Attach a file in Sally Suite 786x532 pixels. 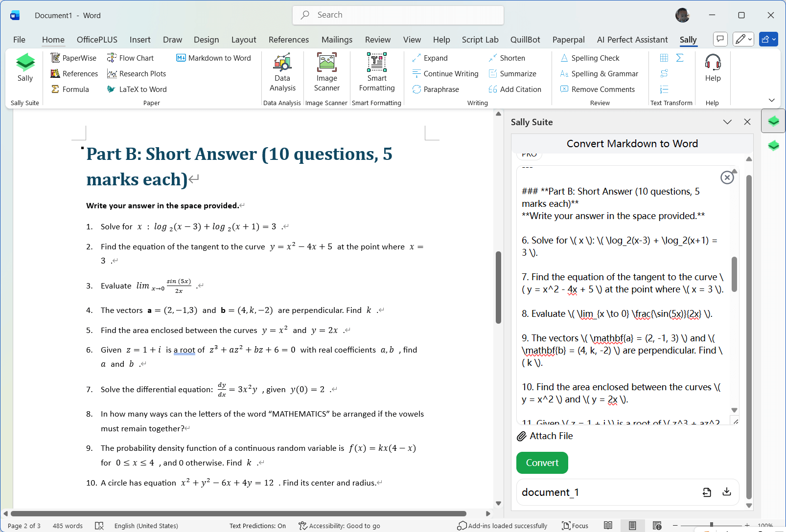pyautogui.click(x=544, y=436)
